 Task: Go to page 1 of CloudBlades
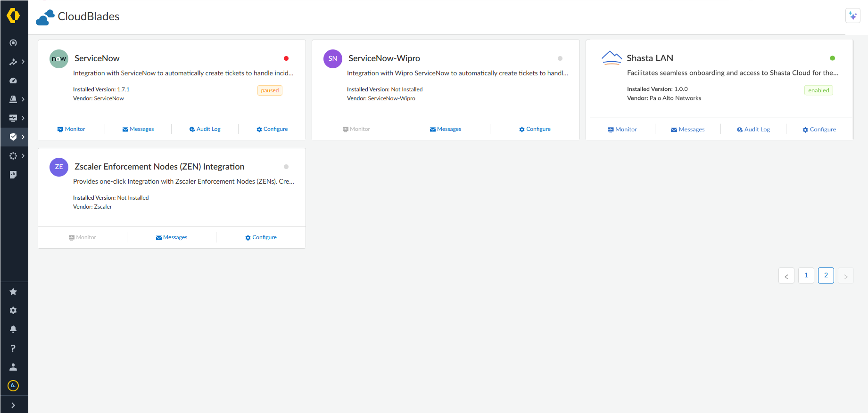click(806, 275)
